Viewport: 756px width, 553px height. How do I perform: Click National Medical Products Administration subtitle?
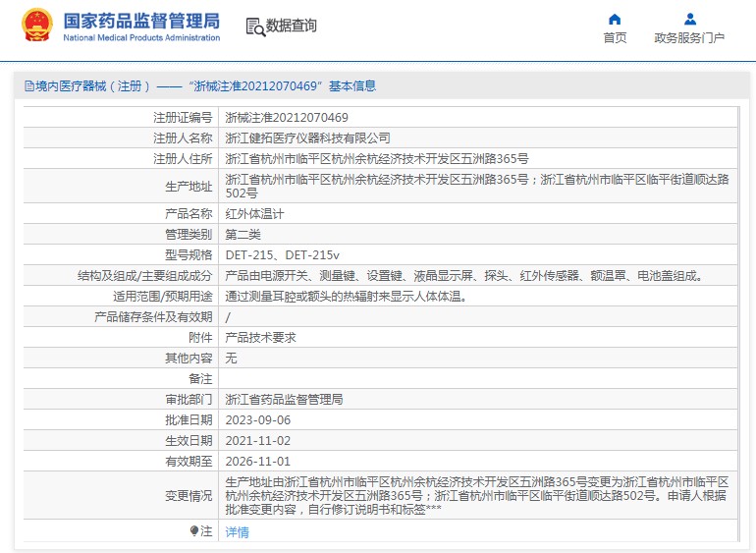tap(141, 37)
